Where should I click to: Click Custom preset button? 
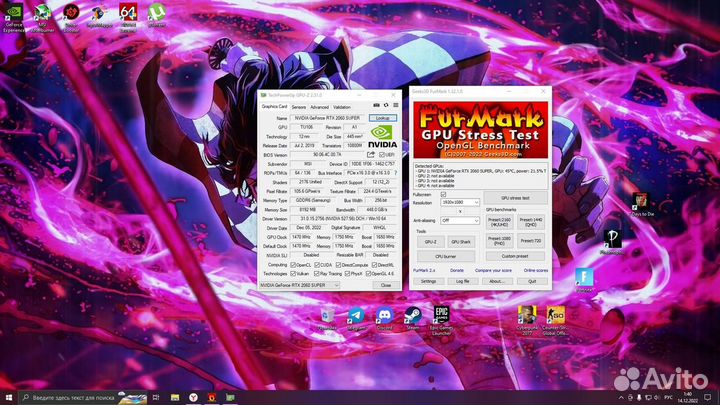click(515, 256)
